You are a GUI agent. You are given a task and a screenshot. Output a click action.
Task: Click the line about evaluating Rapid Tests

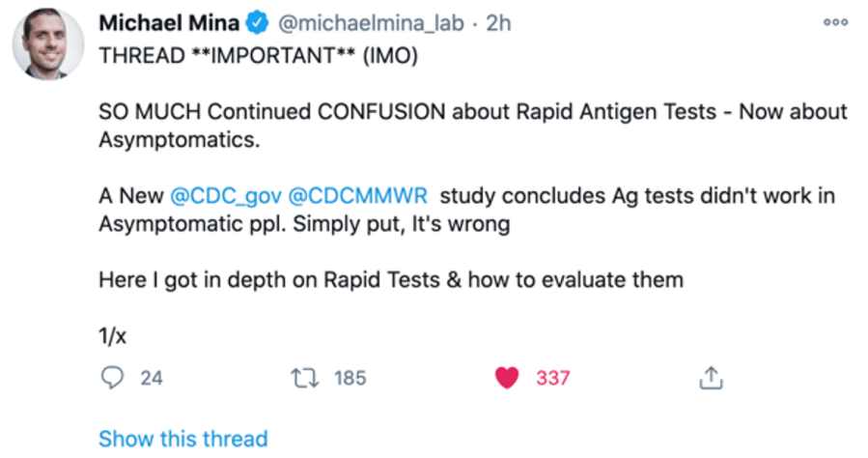pos(391,280)
